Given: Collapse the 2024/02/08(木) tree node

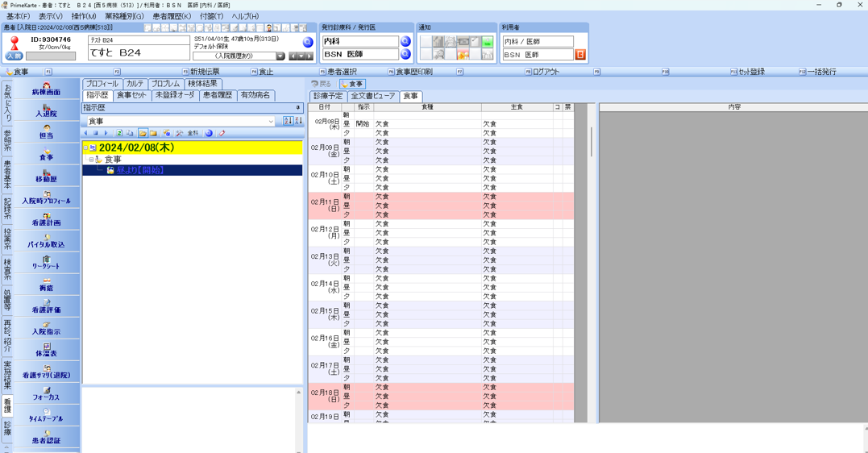Looking at the screenshot, I should click(85, 148).
